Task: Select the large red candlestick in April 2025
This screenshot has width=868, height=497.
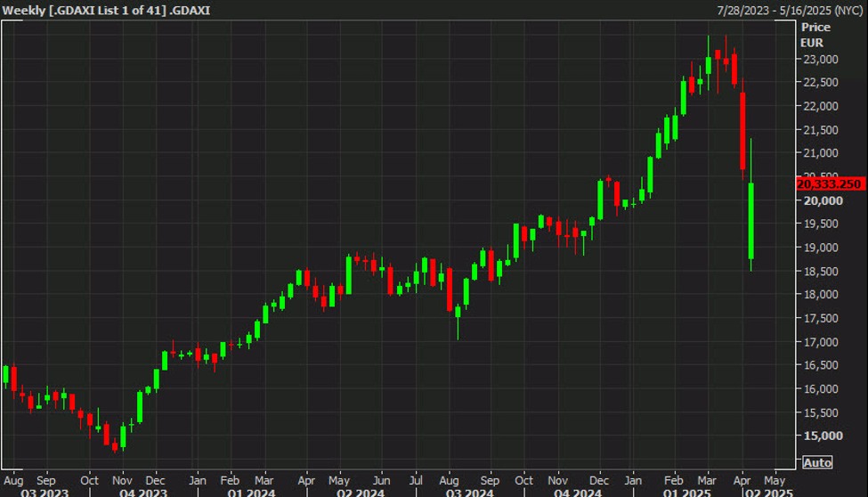Action: (742, 129)
